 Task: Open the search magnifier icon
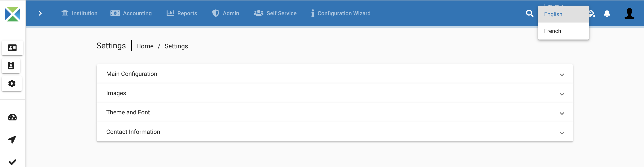(x=529, y=13)
